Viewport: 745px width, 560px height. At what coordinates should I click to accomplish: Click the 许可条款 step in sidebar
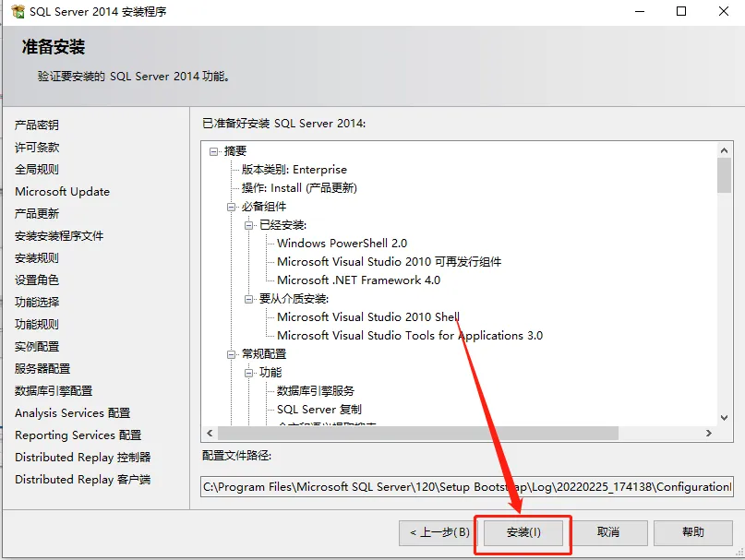tap(37, 148)
